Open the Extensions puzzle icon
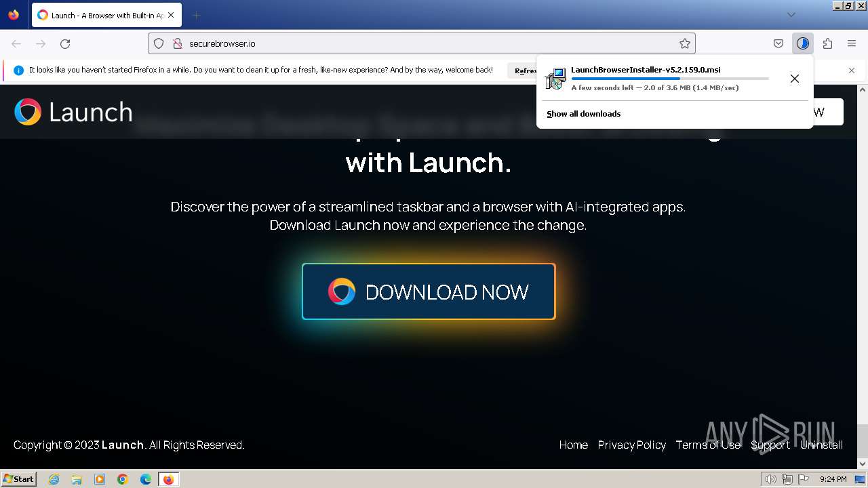 (827, 43)
